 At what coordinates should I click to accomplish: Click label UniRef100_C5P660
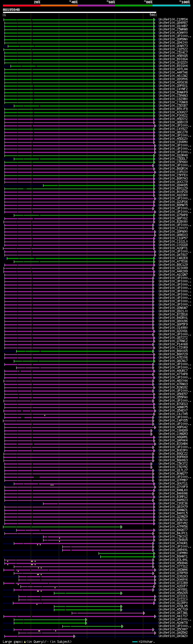(x=173, y=162)
